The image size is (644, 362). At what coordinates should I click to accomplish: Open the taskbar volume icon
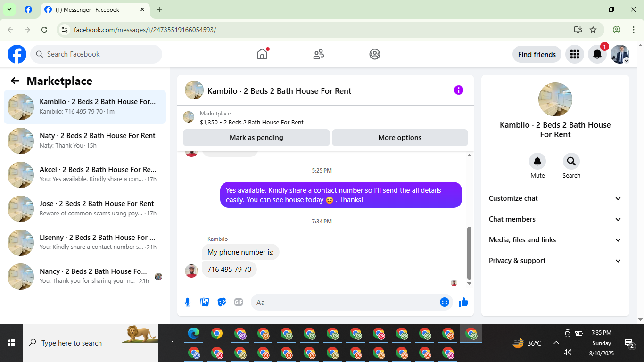click(x=568, y=352)
